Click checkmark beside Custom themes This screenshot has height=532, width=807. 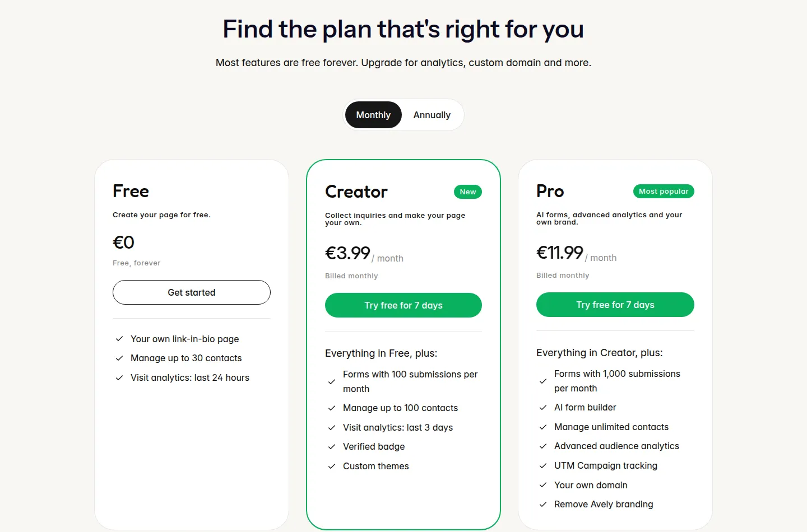(332, 466)
